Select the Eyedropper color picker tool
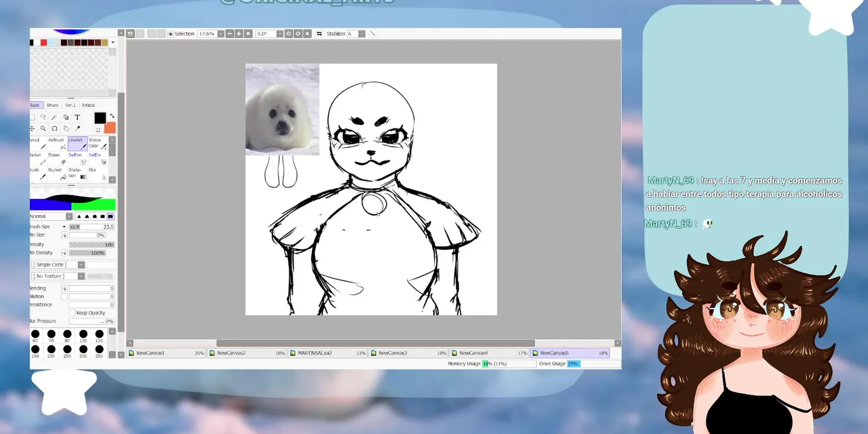Viewport: 868px width, 434px height. (77, 128)
